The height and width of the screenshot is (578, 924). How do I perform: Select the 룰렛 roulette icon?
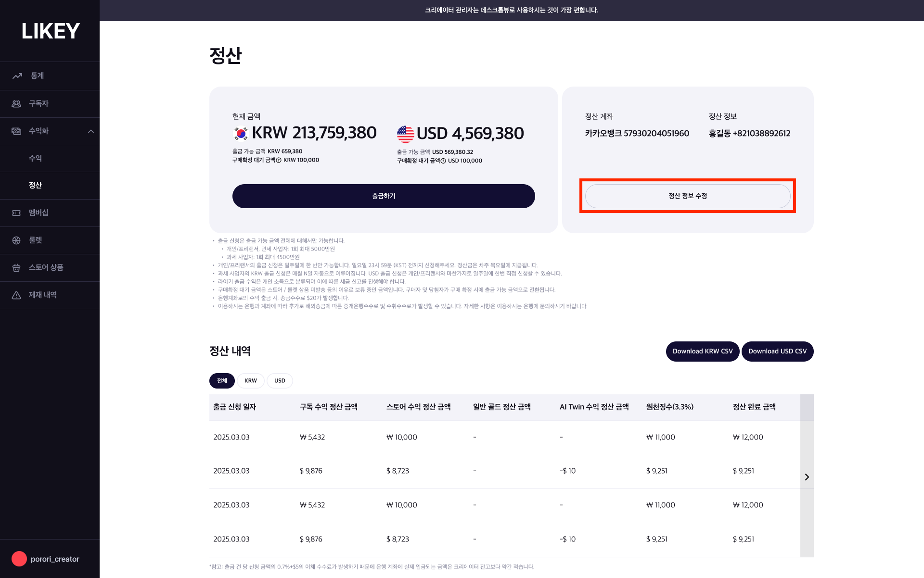(16, 240)
